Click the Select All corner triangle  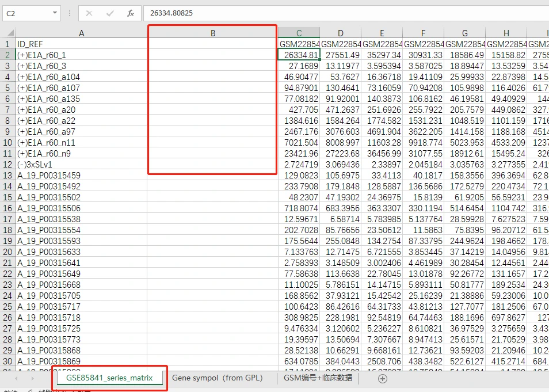(11, 33)
